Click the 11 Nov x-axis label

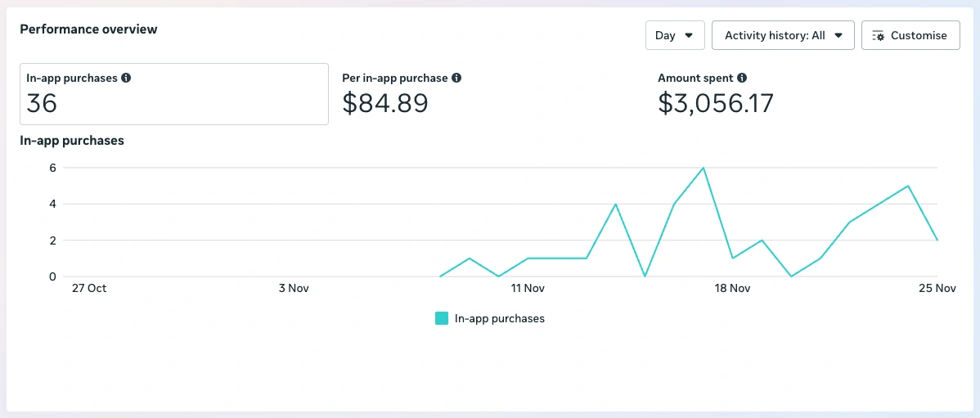click(528, 289)
